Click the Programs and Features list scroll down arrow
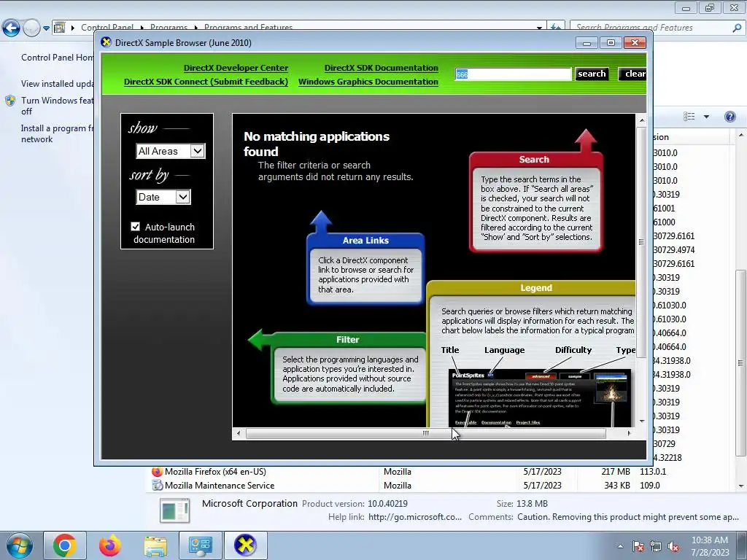 click(741, 486)
